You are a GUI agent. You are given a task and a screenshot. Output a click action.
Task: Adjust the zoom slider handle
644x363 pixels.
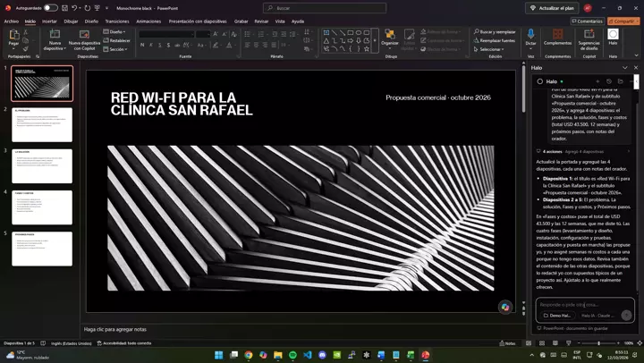click(598, 343)
